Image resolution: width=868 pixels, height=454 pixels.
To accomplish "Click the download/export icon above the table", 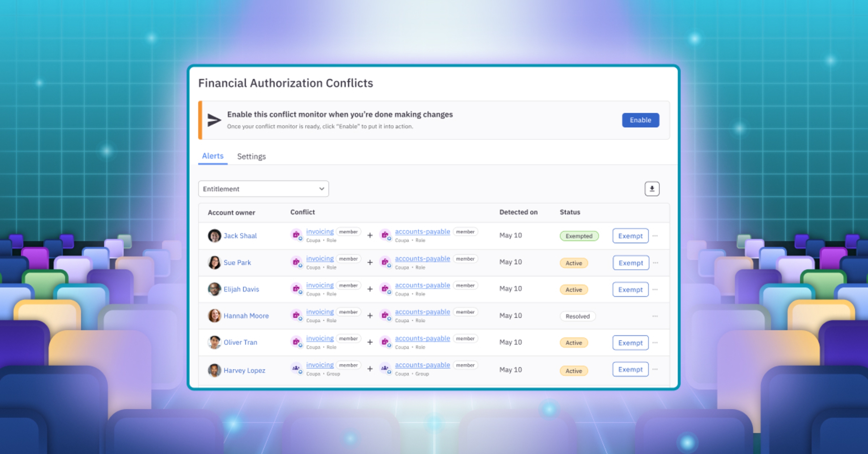I will [x=652, y=188].
